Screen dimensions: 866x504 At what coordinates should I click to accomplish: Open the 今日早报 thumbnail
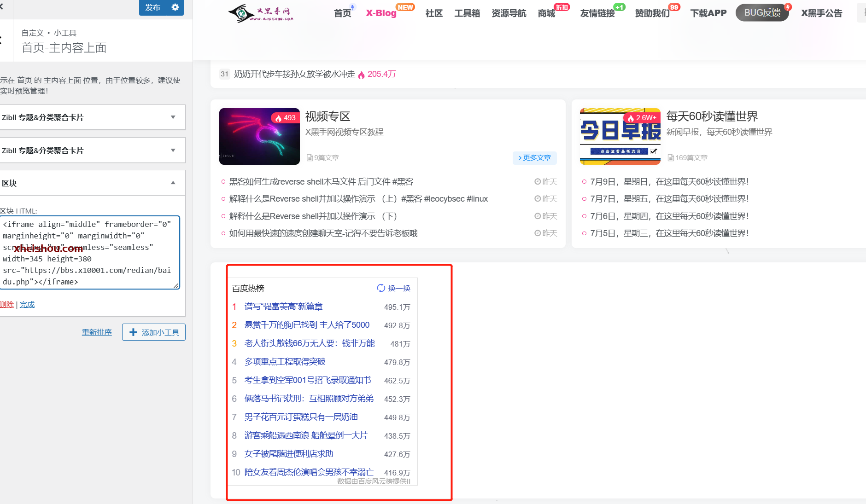[x=620, y=136]
